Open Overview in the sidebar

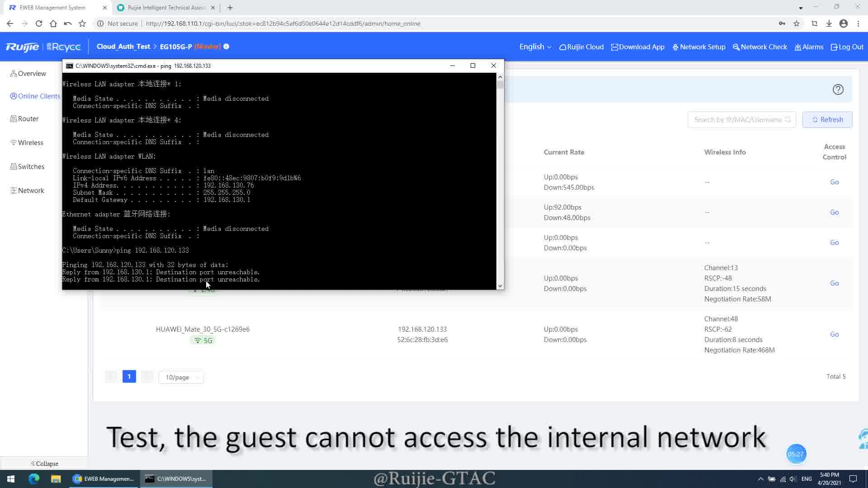[28, 74]
